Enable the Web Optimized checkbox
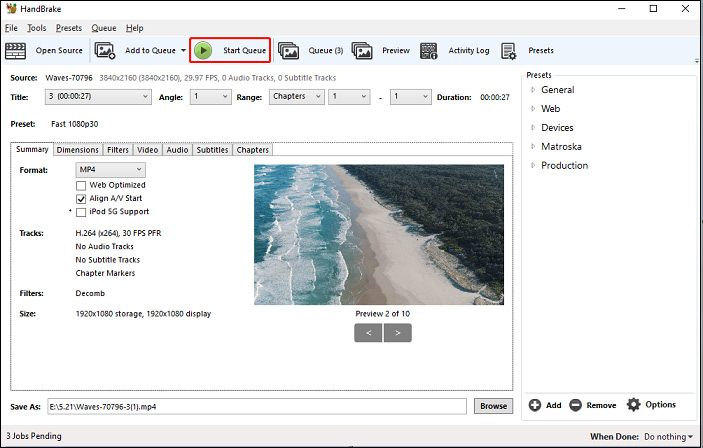This screenshot has height=448, width=703. pyautogui.click(x=81, y=186)
